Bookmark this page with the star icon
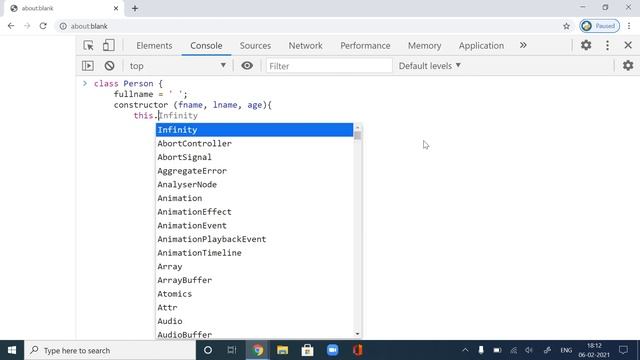Image resolution: width=640 pixels, height=360 pixels. point(566,26)
